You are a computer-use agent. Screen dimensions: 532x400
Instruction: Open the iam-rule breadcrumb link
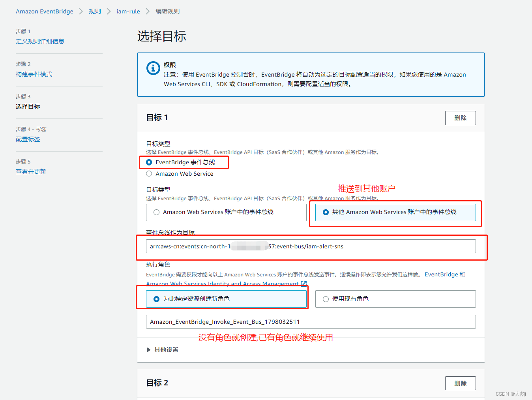pos(128,11)
